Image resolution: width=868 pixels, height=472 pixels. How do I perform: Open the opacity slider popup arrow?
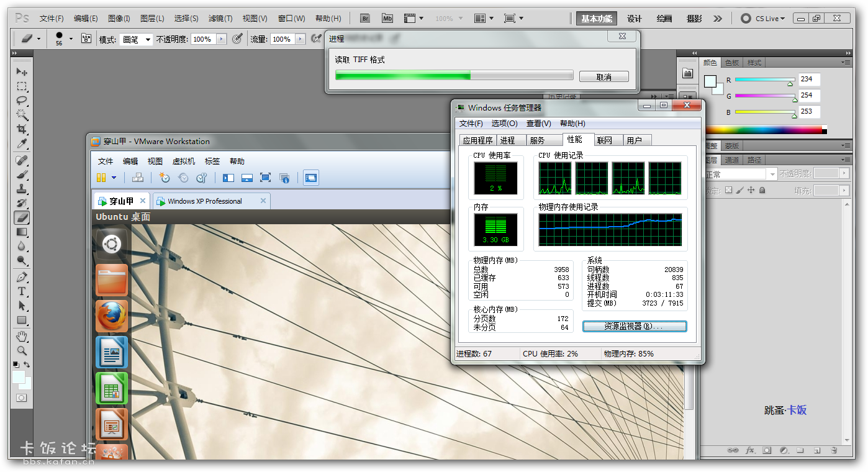pos(222,39)
